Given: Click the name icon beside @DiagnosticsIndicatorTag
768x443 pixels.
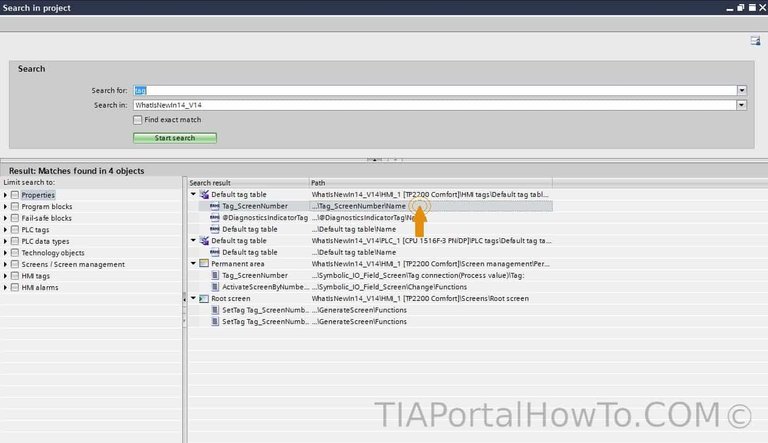Looking at the screenshot, I should pyautogui.click(x=215, y=218).
